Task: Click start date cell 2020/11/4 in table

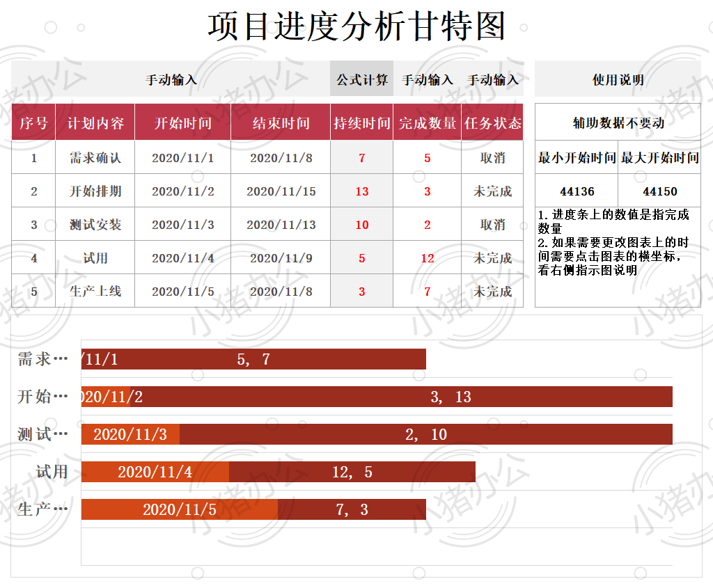Action: [x=183, y=257]
